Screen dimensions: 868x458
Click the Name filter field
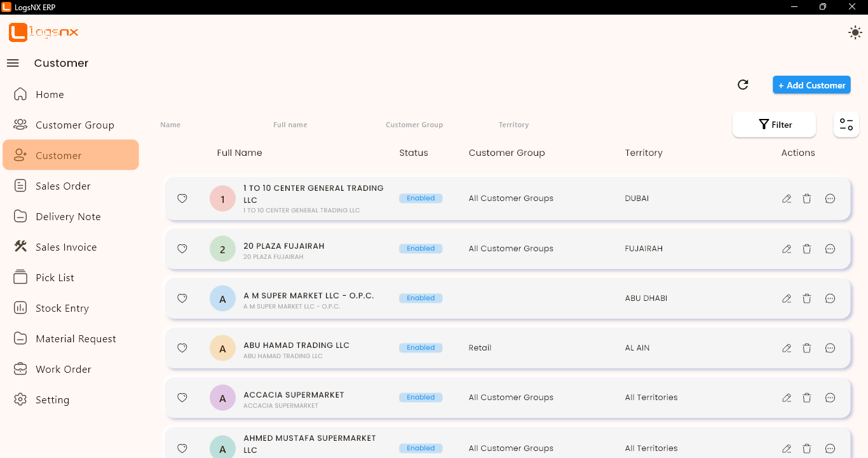(x=210, y=125)
